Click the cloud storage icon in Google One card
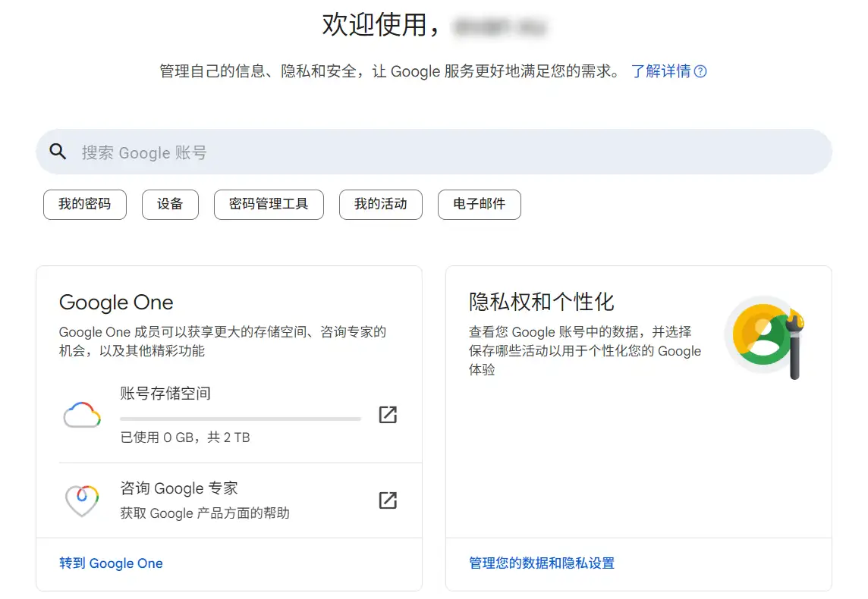Screen dimensions: 868x599 82,416
